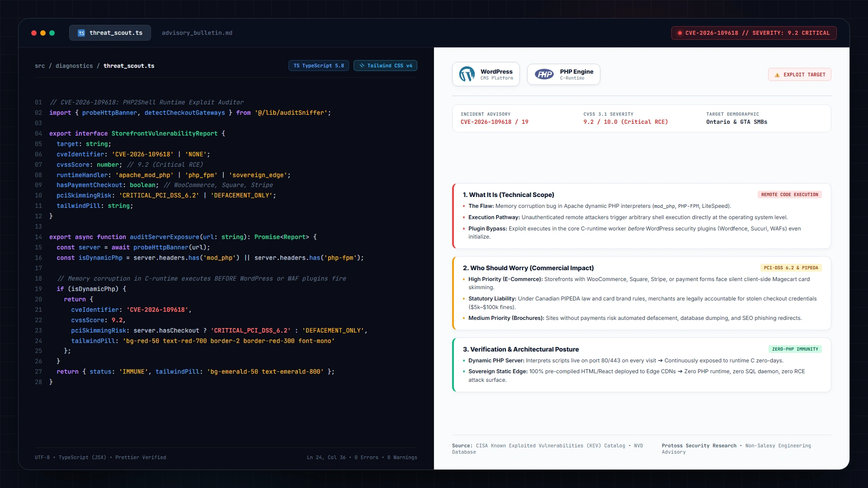Click the yellow window minimize dot
The width and height of the screenshot is (868, 488).
(43, 33)
